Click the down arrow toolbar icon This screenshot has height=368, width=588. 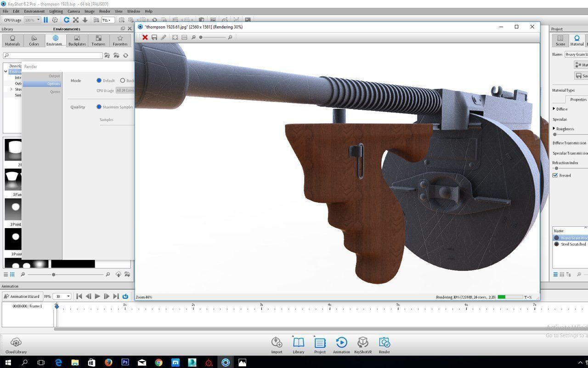[85, 20]
